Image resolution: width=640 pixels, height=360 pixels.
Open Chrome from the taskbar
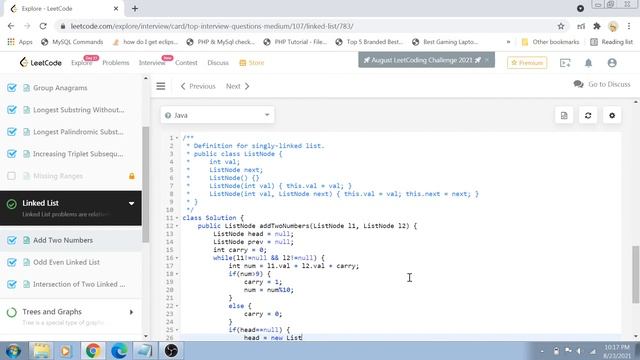click(93, 351)
